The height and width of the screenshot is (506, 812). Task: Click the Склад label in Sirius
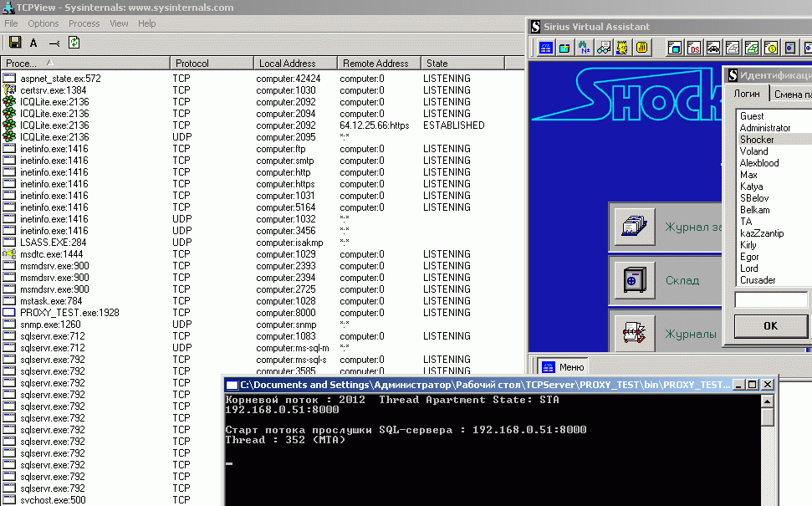(x=682, y=280)
